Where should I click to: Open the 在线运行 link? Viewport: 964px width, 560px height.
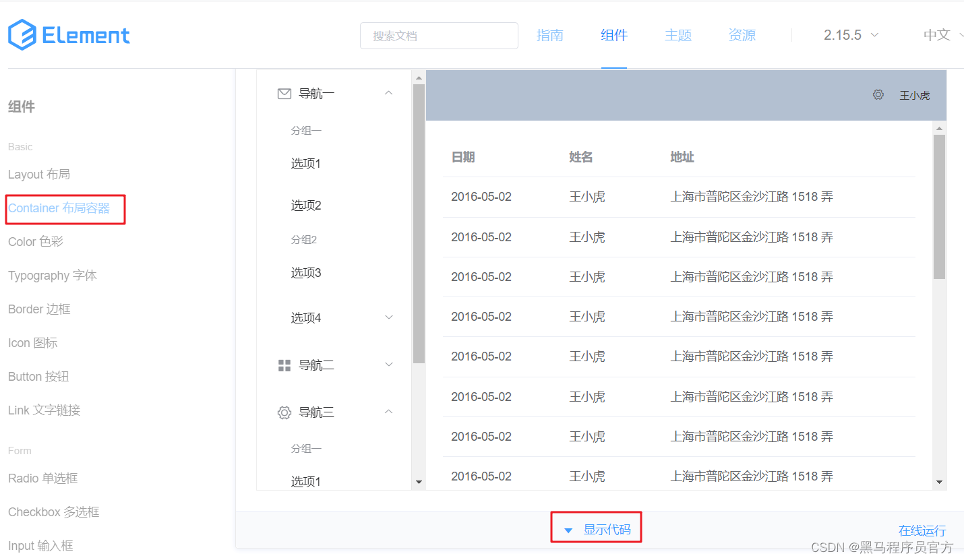pyautogui.click(x=921, y=530)
